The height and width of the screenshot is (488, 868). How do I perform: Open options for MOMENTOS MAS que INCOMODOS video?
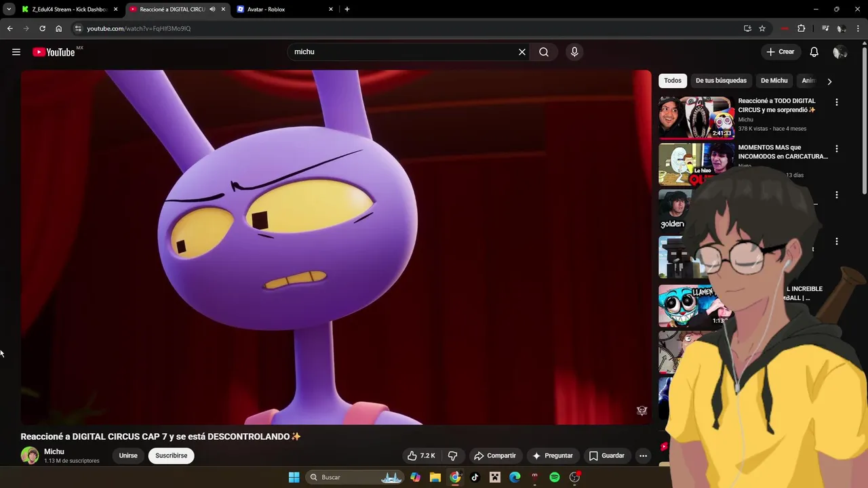(837, 148)
